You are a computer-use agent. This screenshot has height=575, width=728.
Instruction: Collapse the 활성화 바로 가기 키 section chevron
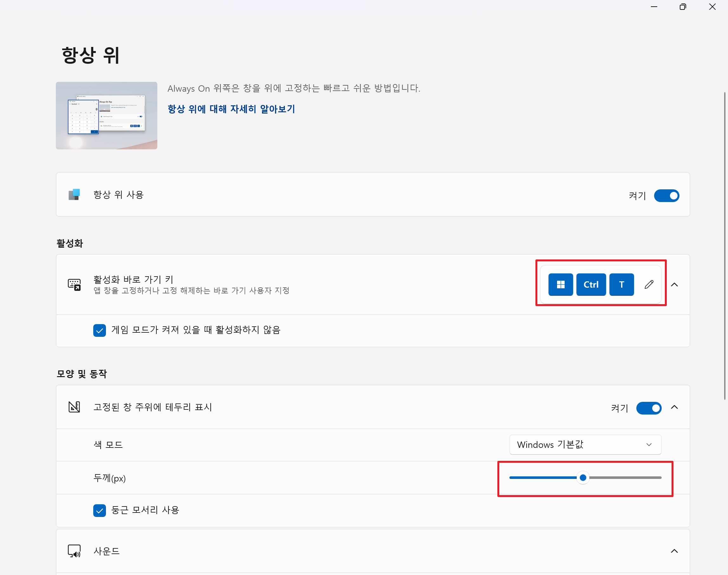[674, 284]
